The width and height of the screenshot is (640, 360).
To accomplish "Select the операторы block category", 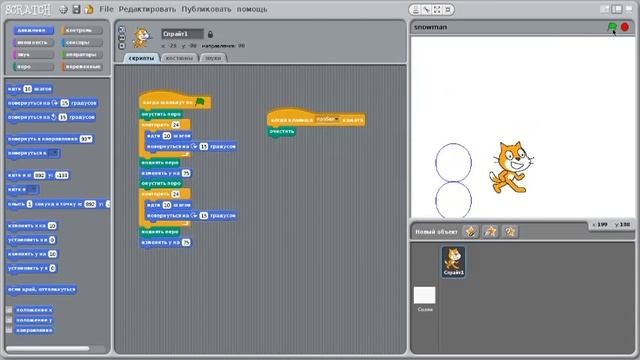I will click(82, 54).
